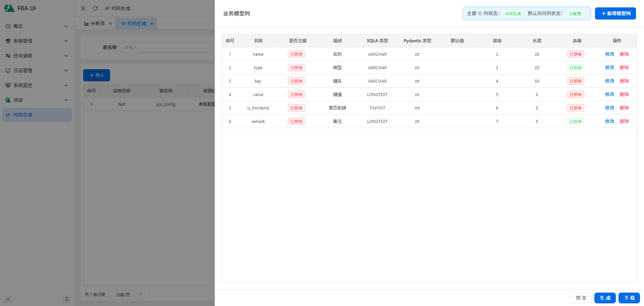
Task: Close the 代码生成 tab with x icon
Action: coord(152,24)
